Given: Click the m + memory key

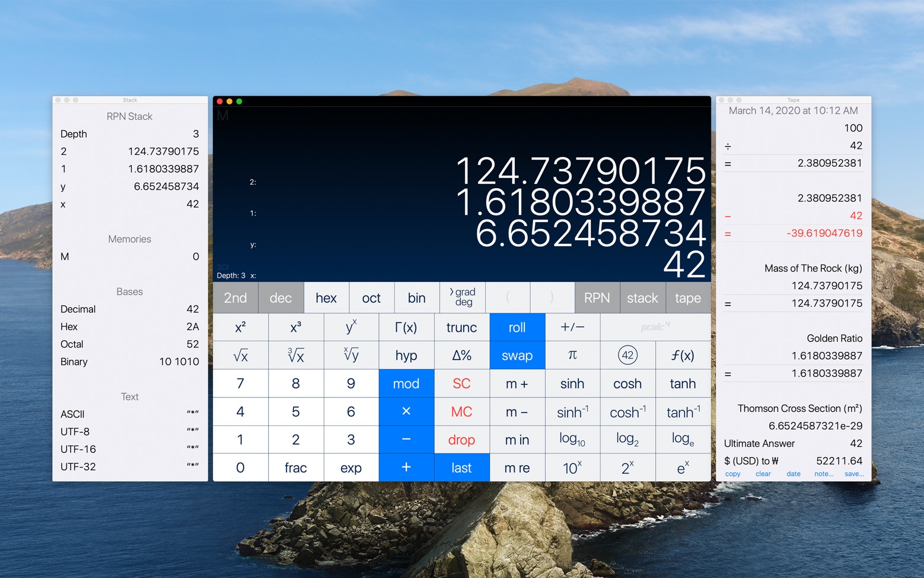Looking at the screenshot, I should 517,383.
